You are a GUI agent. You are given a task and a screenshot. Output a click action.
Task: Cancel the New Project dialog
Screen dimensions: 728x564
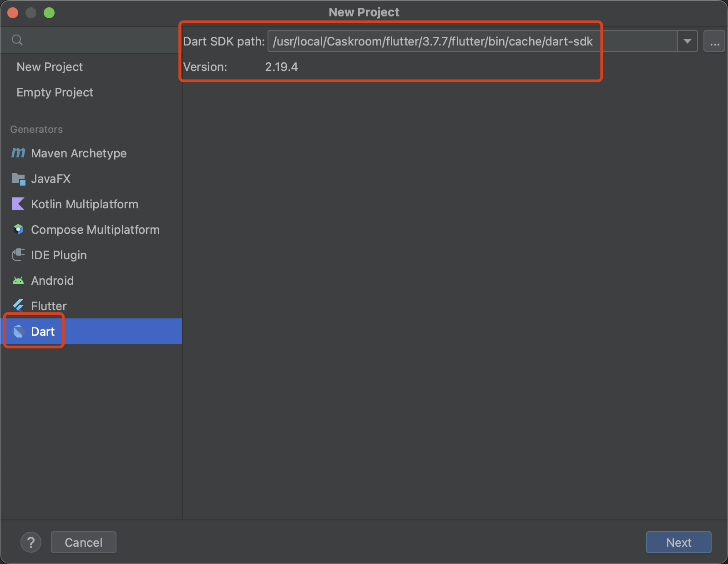click(84, 542)
